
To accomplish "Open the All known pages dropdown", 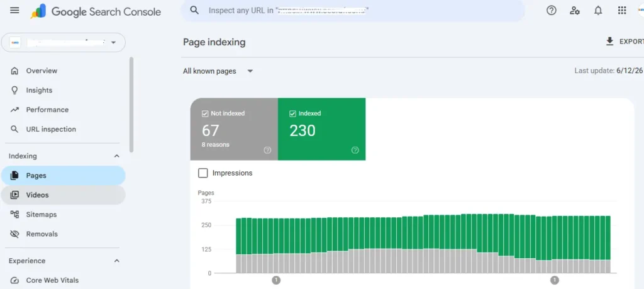I will 218,71.
